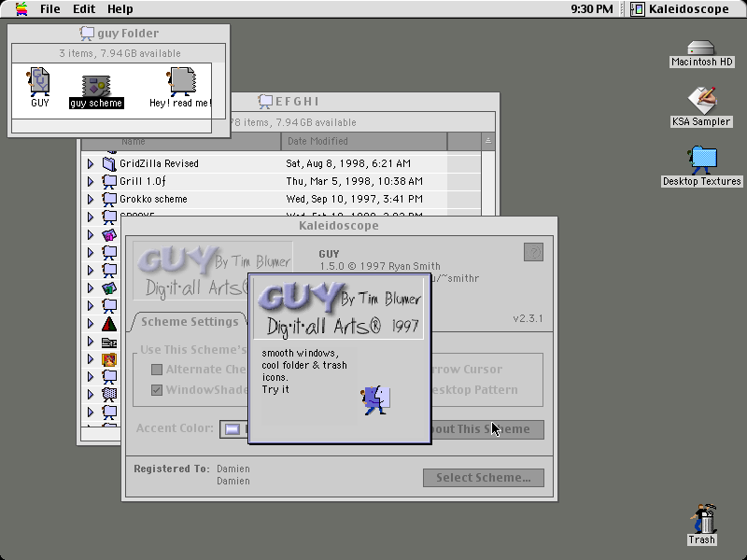Select the guy scheme file icon
This screenshot has width=747, height=560.
pyautogui.click(x=97, y=86)
